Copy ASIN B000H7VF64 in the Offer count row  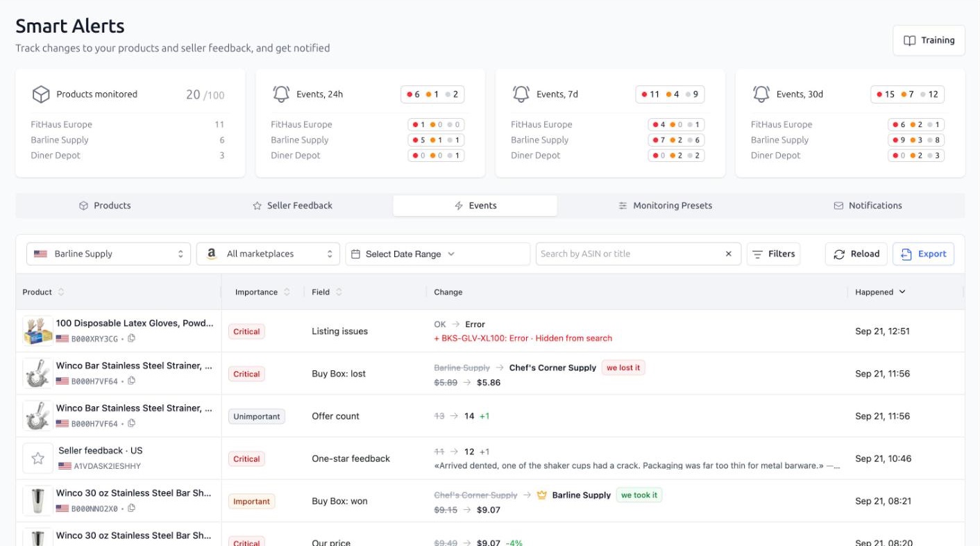click(131, 423)
